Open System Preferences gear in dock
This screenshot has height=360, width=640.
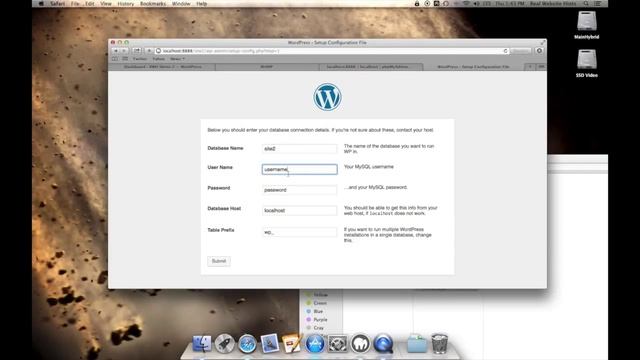coord(338,343)
